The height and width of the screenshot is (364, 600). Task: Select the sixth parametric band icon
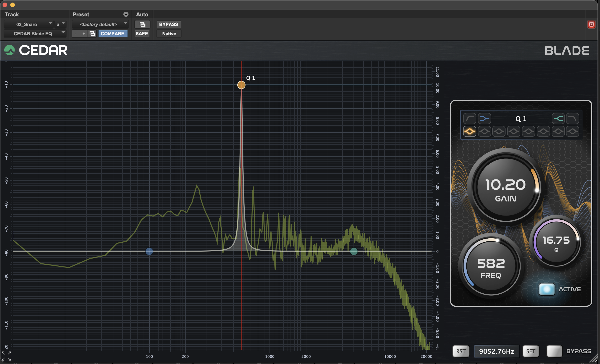tap(543, 132)
